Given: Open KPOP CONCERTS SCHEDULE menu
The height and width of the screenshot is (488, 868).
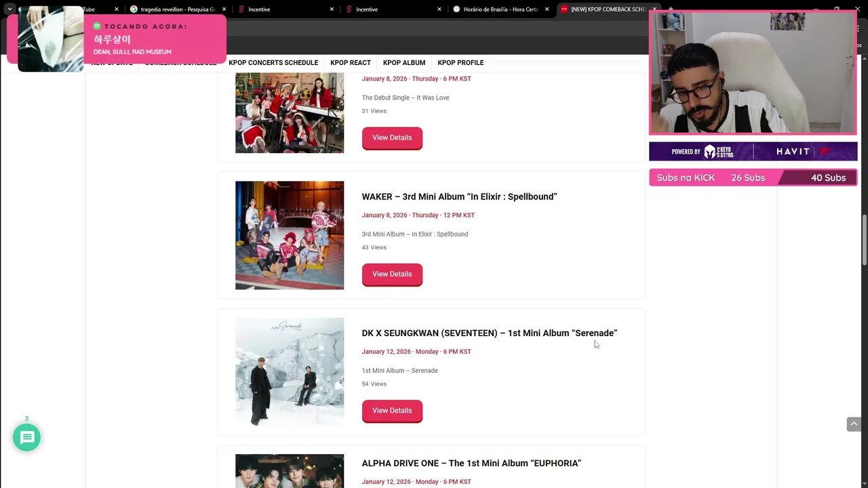Looking at the screenshot, I should [273, 63].
